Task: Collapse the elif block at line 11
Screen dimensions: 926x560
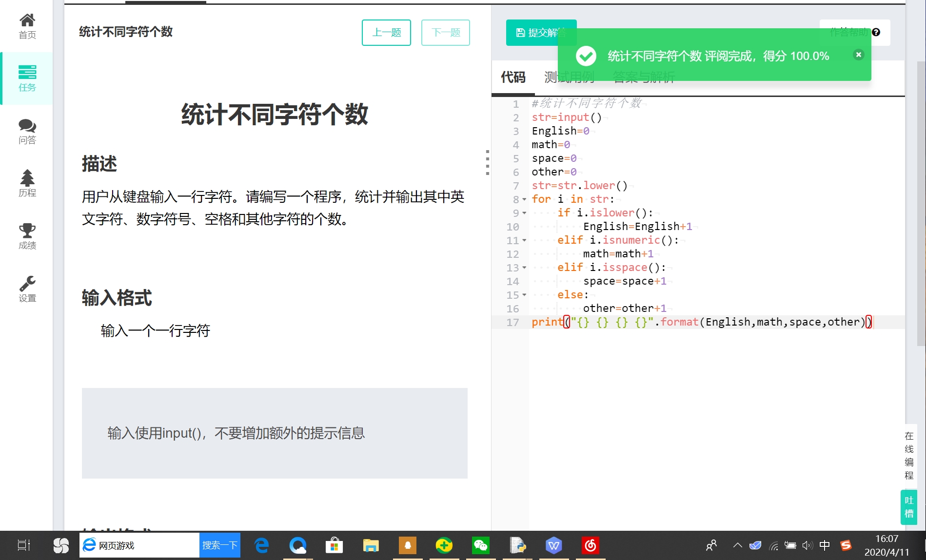Action: tap(524, 240)
